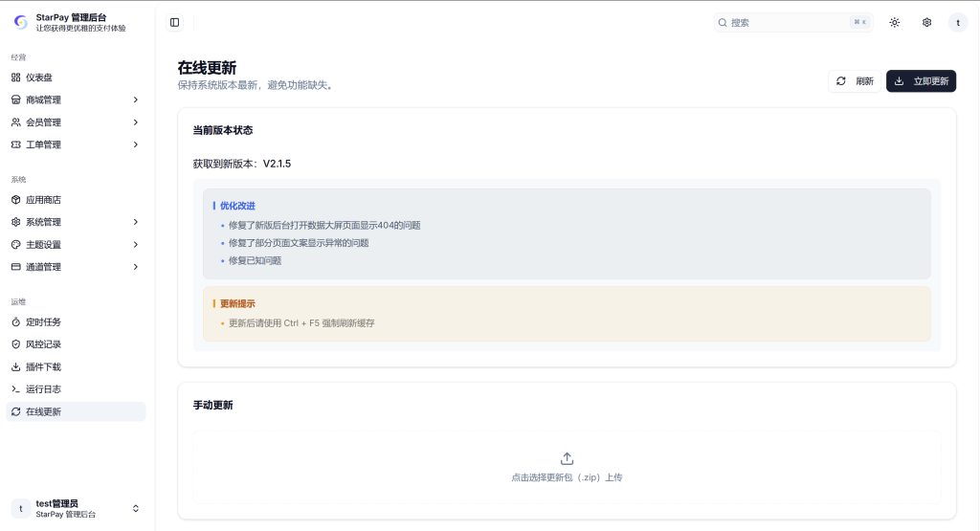Click the 工单管理 ticket icon
Image resolution: width=980 pixels, height=531 pixels.
tap(16, 144)
